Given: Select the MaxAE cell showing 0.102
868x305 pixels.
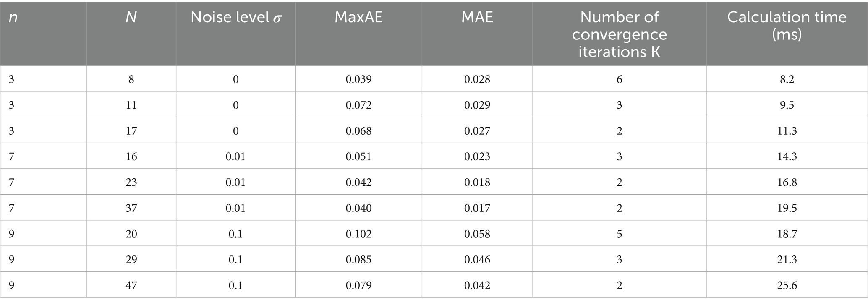Looking at the screenshot, I should [x=358, y=234].
